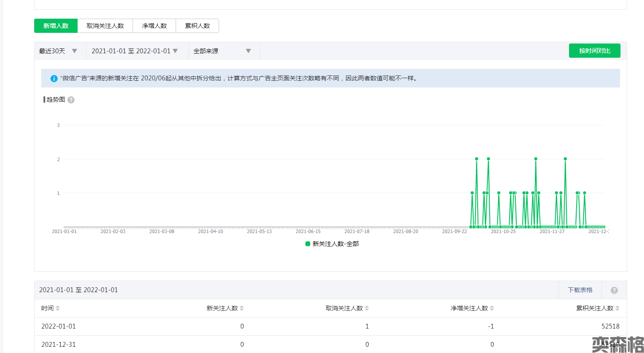
Task: Toggle the 新关注人数-全部 legend series
Action: [332, 244]
